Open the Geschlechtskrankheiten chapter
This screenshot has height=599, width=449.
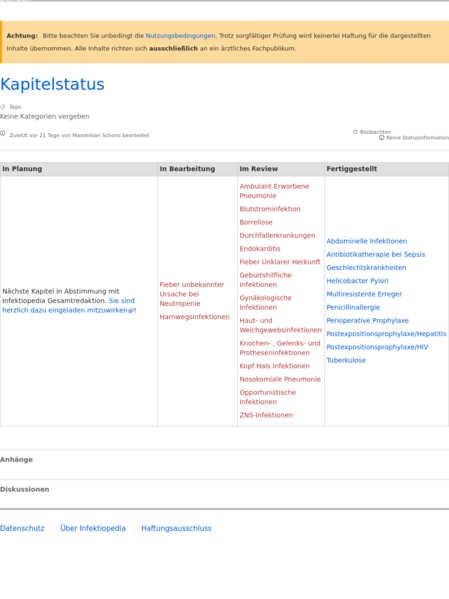tap(366, 268)
